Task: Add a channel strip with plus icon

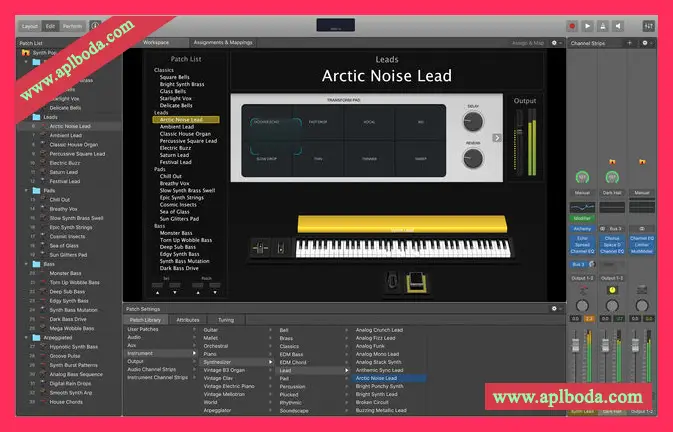Action: pos(629,43)
